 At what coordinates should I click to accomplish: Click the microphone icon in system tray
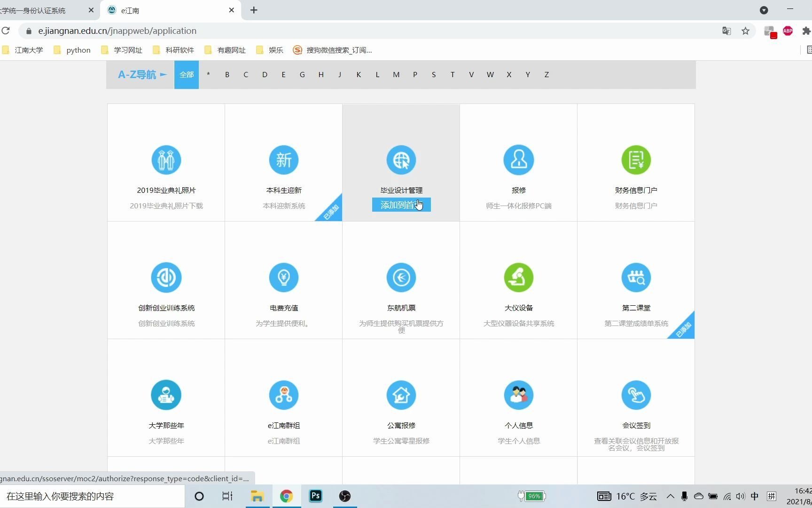685,496
